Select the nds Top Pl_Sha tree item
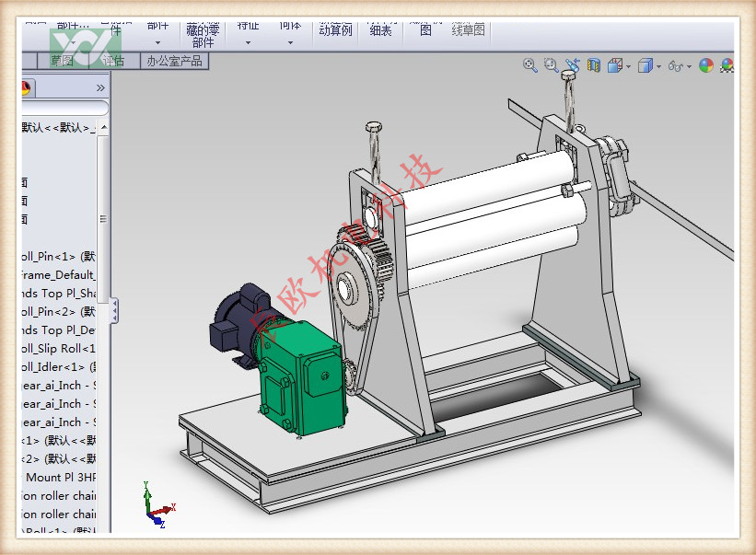 [x=58, y=293]
